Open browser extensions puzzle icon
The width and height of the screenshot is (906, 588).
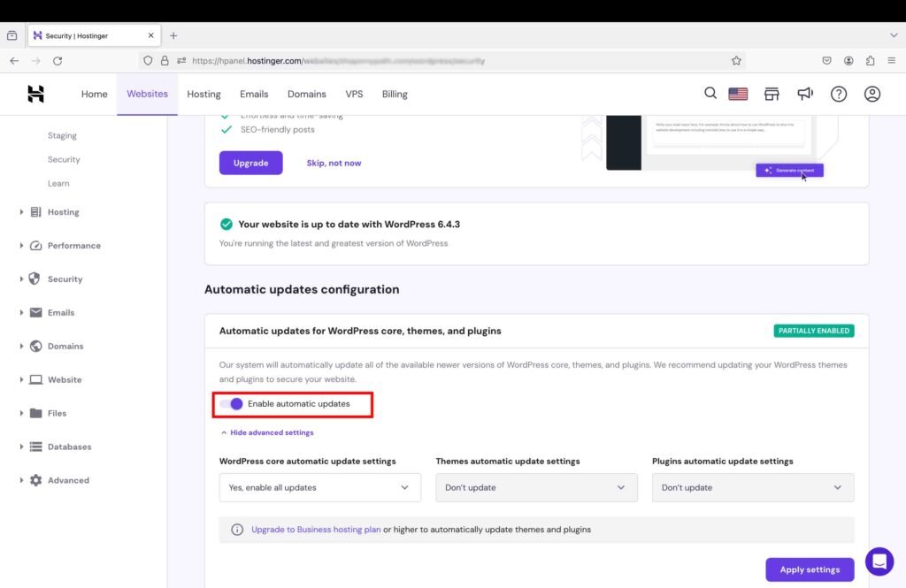pyautogui.click(x=871, y=61)
